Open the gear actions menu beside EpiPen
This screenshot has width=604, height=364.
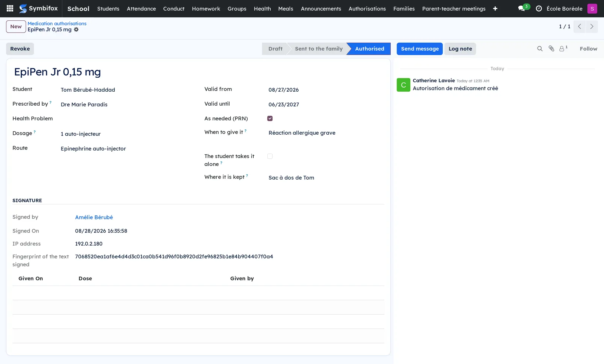pos(76,29)
